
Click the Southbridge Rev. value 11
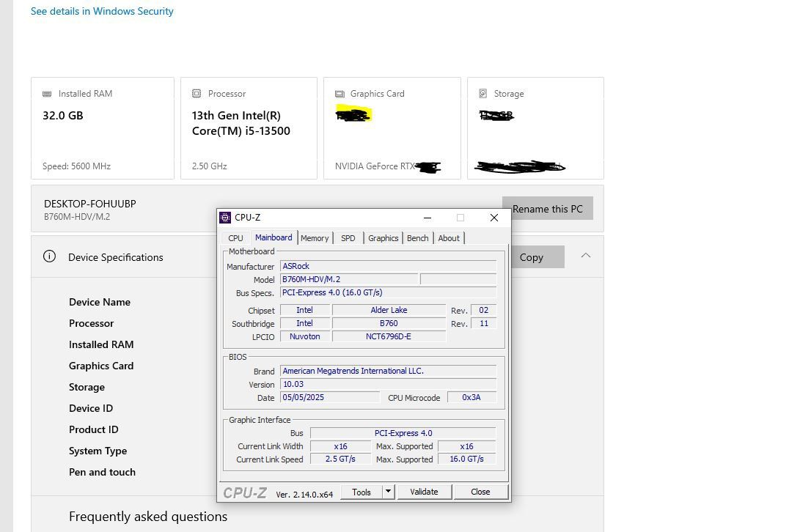pyautogui.click(x=484, y=323)
